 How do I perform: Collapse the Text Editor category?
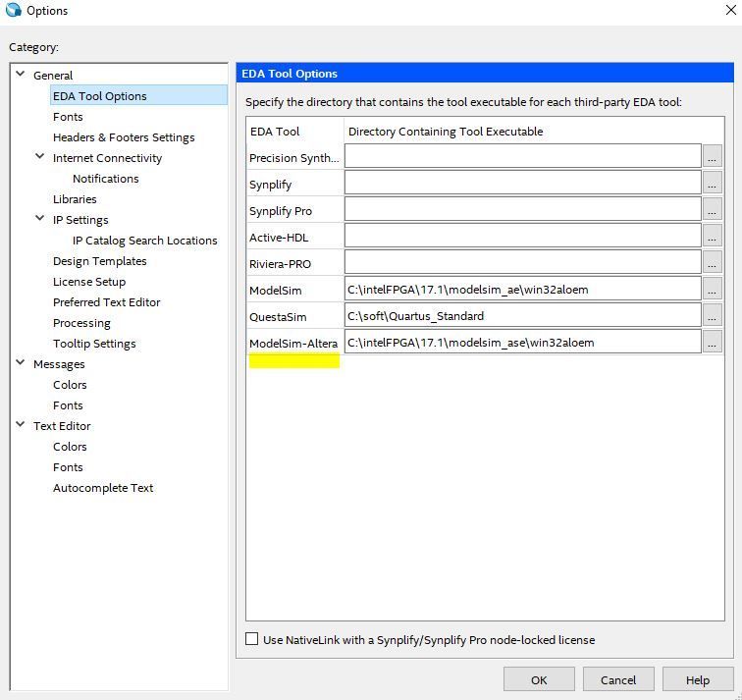coord(21,424)
